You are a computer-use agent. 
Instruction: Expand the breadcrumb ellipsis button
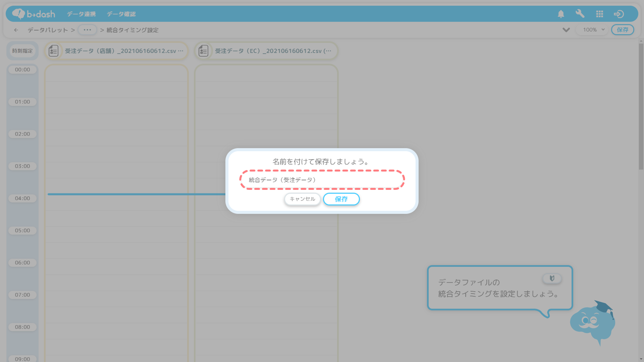point(87,30)
